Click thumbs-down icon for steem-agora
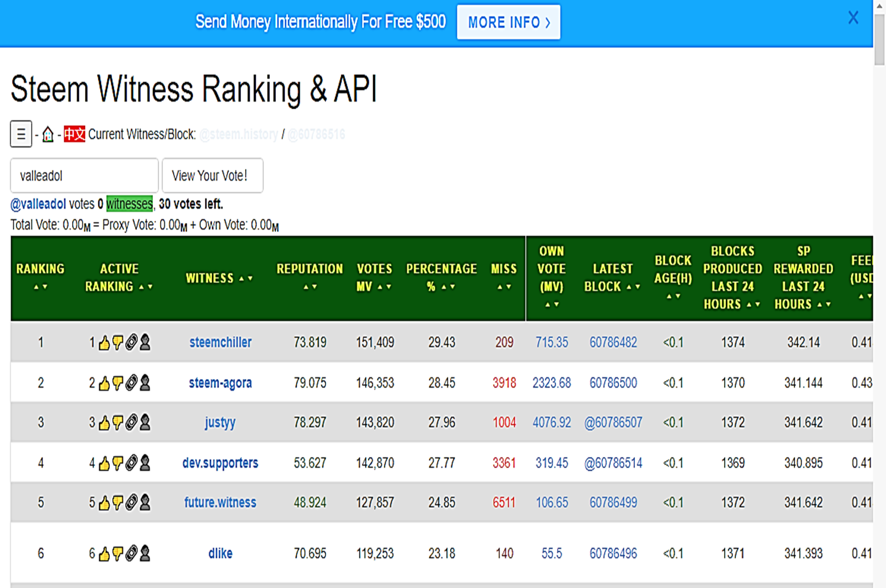Image resolution: width=886 pixels, height=588 pixels. point(118,384)
